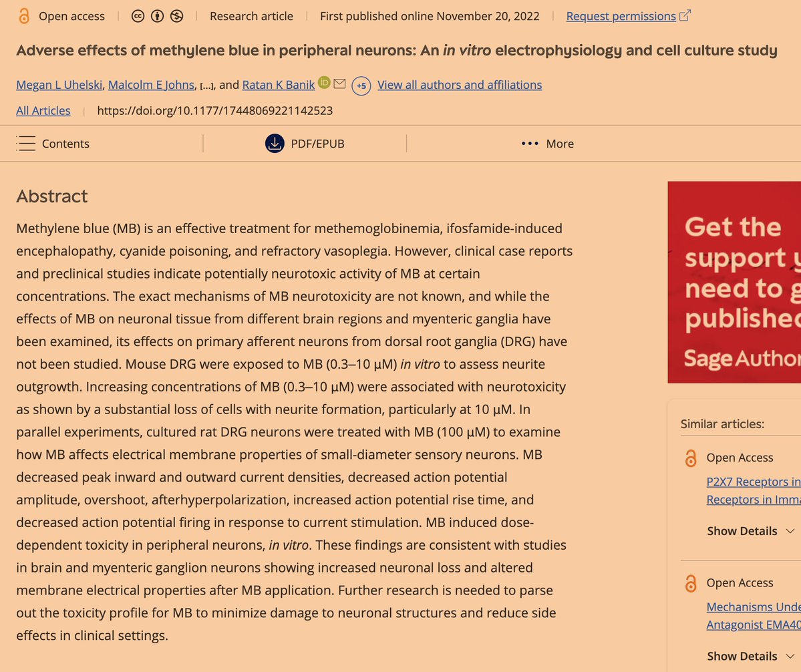Click the orange Open access lock icon
Screen dimensions: 801x672
click(x=24, y=16)
